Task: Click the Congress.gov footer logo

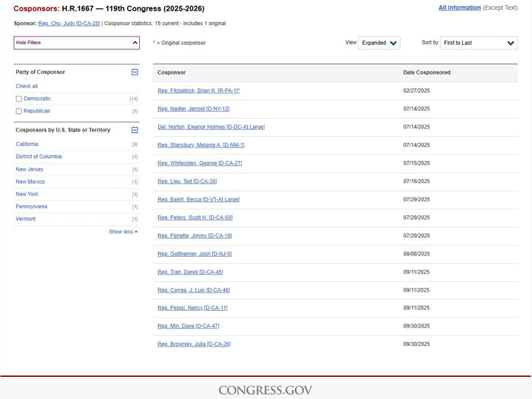Action: (265, 390)
